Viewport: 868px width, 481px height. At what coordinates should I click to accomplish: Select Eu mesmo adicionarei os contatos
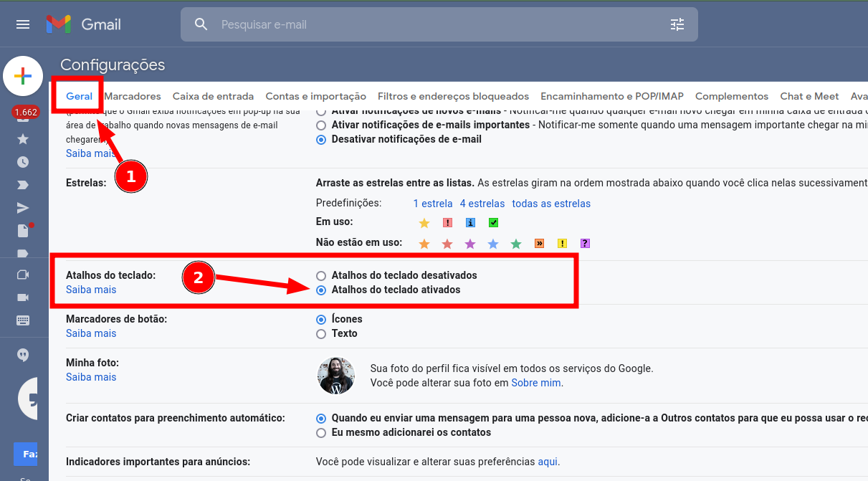click(321, 432)
